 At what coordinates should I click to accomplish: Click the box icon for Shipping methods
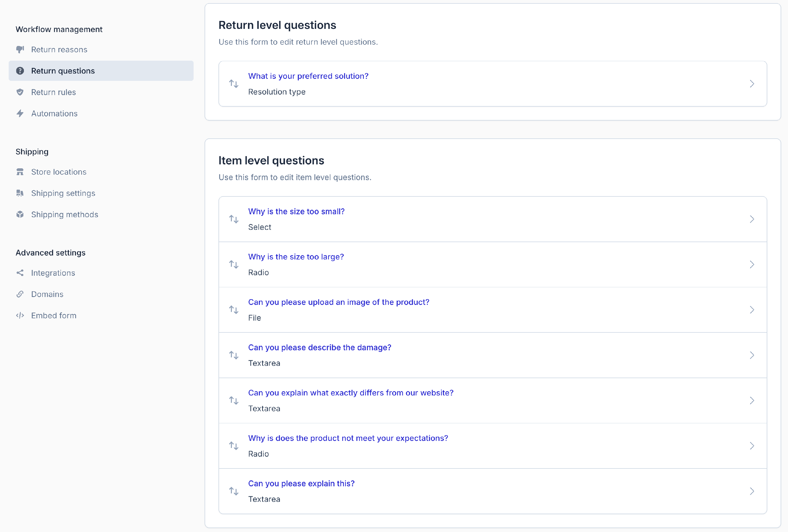pyautogui.click(x=20, y=215)
